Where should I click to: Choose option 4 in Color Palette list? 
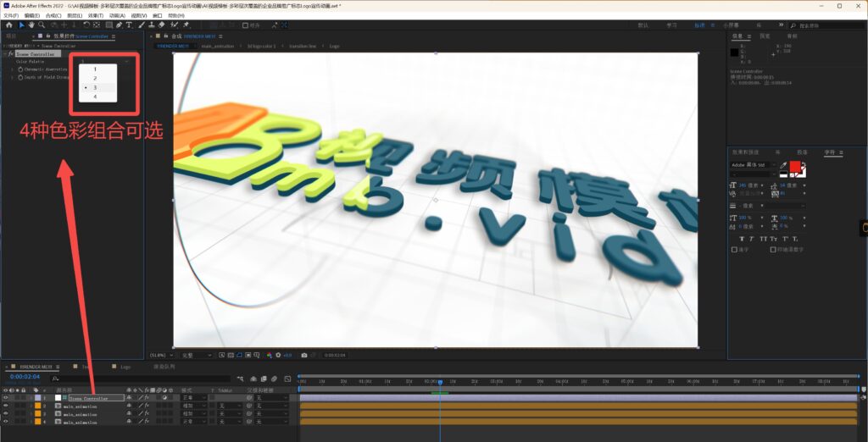click(x=95, y=97)
